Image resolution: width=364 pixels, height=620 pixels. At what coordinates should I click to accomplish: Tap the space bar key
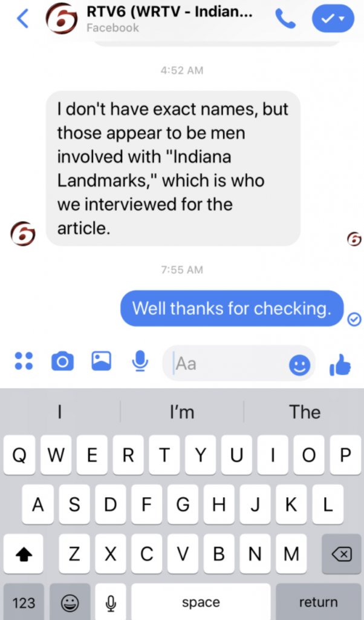(201, 602)
